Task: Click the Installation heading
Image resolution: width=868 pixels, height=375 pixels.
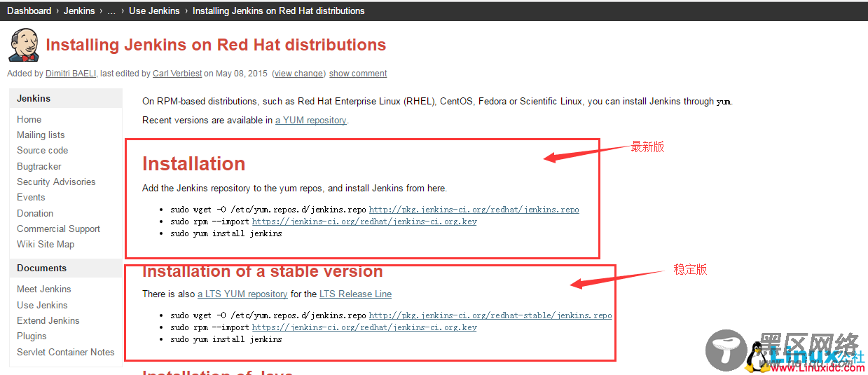Action: (194, 163)
